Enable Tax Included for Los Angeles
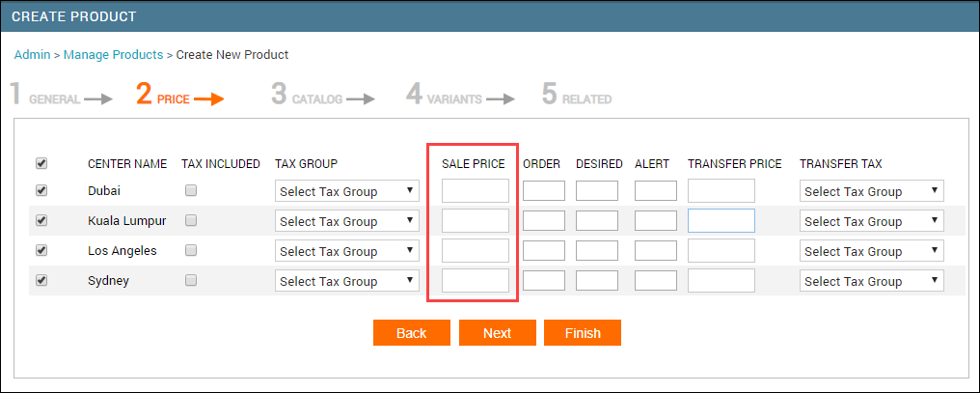Image resolution: width=980 pixels, height=393 pixels. pos(191,251)
